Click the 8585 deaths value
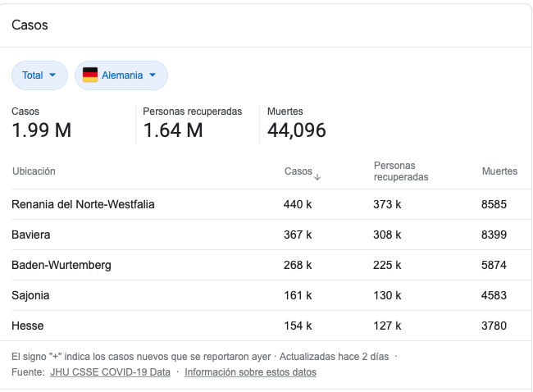The width and height of the screenshot is (533, 392). 494,204
